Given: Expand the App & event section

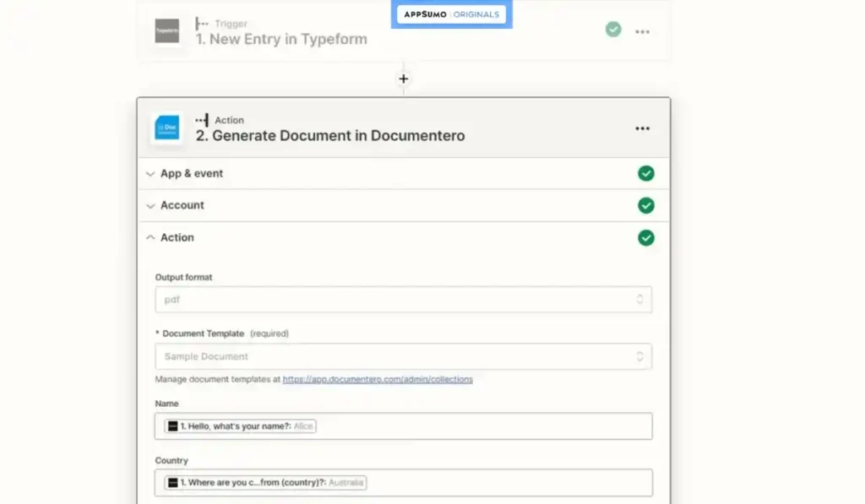Looking at the screenshot, I should [403, 174].
